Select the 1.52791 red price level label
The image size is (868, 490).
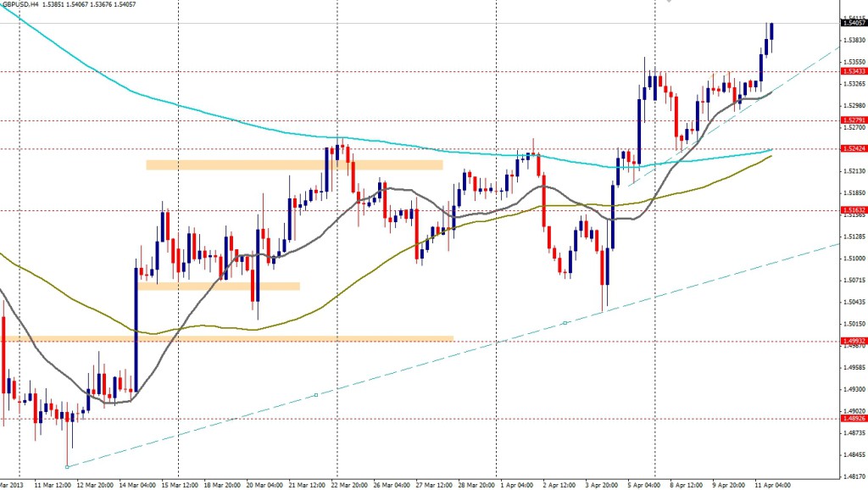click(853, 120)
